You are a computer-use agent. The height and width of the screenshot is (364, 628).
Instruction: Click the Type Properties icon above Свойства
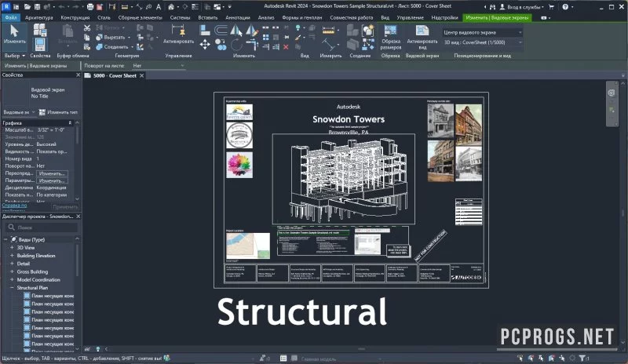click(x=40, y=30)
